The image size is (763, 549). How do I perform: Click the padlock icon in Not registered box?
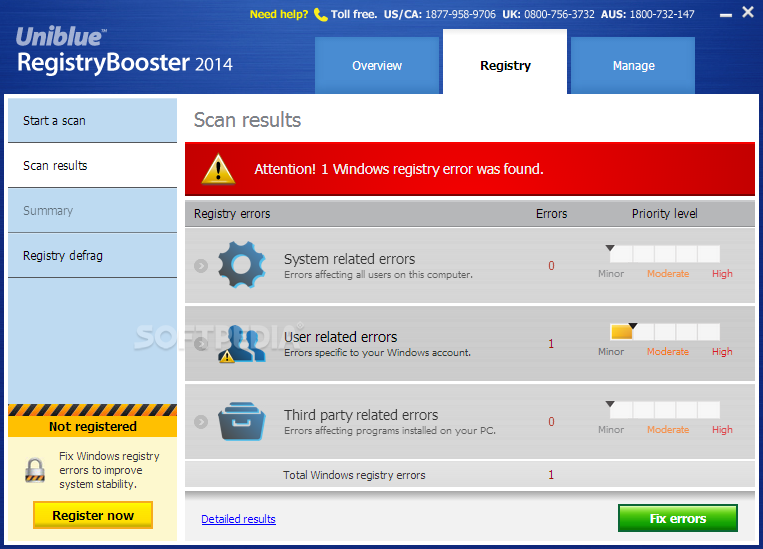(x=35, y=470)
